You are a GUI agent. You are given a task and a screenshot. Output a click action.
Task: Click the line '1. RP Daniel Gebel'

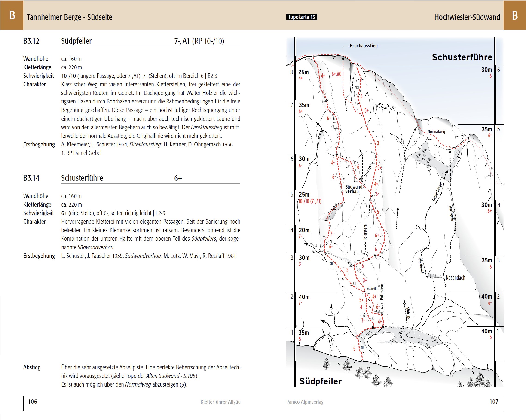(81, 153)
